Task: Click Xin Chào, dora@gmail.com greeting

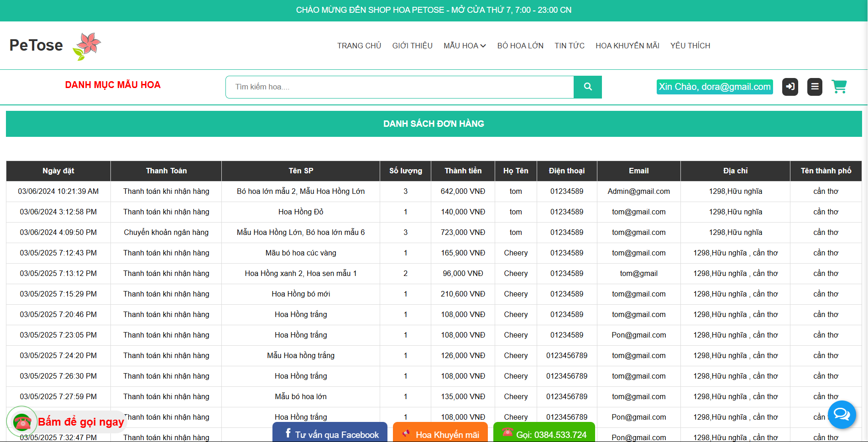Action: [715, 87]
